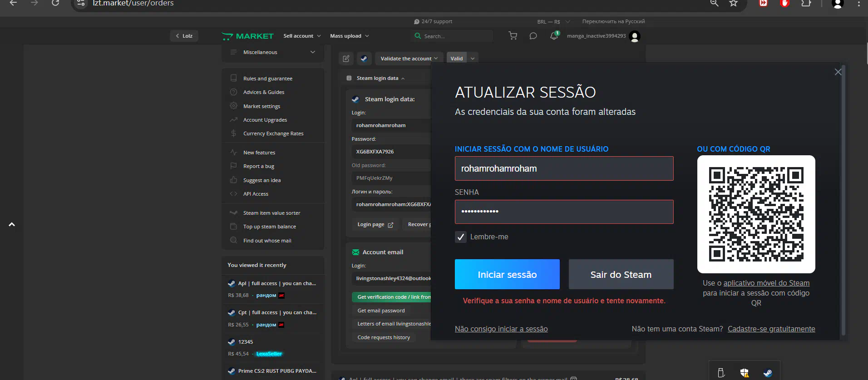Open the aplicativo móvel do Steam link
This screenshot has width=868, height=380.
[766, 283]
